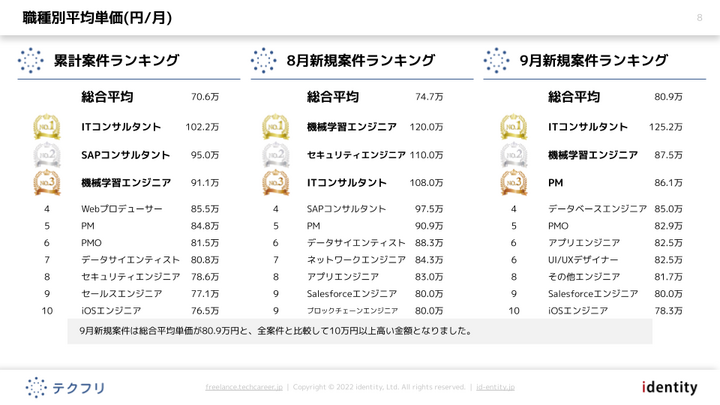This screenshot has width=720, height=405.
Task: Click the bronze No.3 medal beside PM
Action: pyautogui.click(x=513, y=183)
